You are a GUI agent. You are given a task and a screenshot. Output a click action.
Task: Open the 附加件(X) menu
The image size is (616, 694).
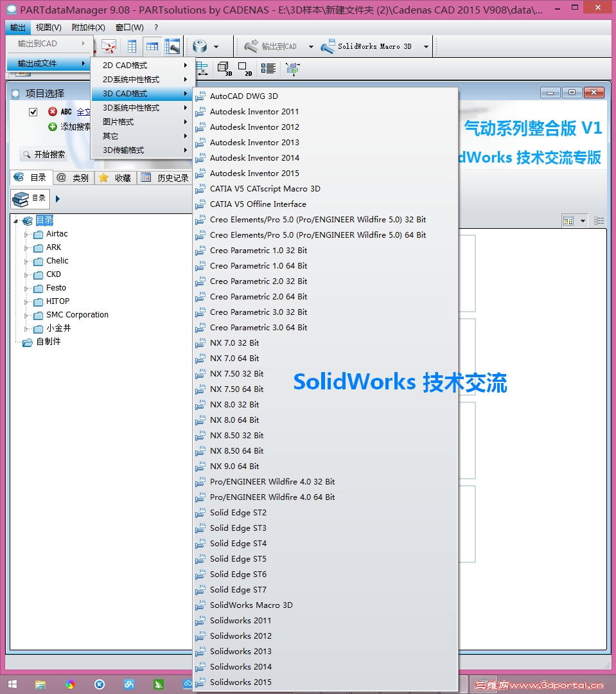[89, 28]
